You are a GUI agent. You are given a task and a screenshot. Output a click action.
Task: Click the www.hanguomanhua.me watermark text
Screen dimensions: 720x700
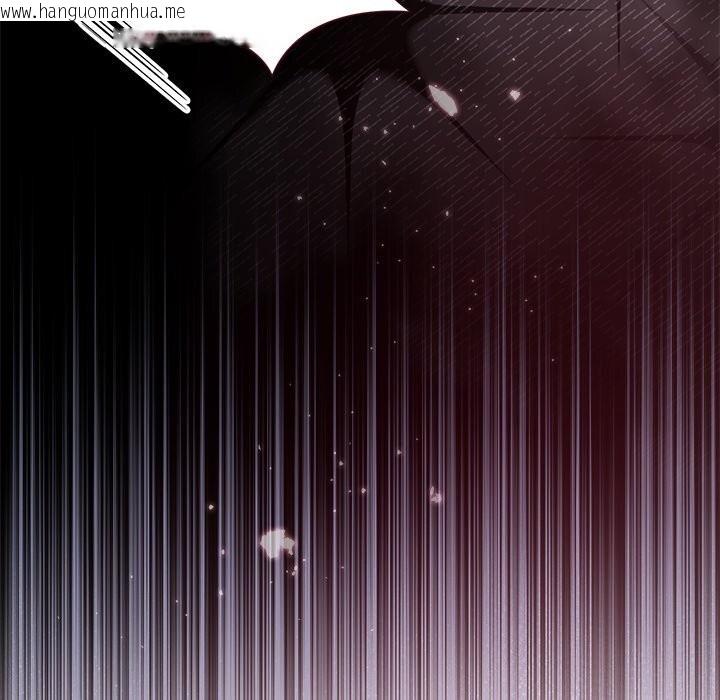point(93,10)
